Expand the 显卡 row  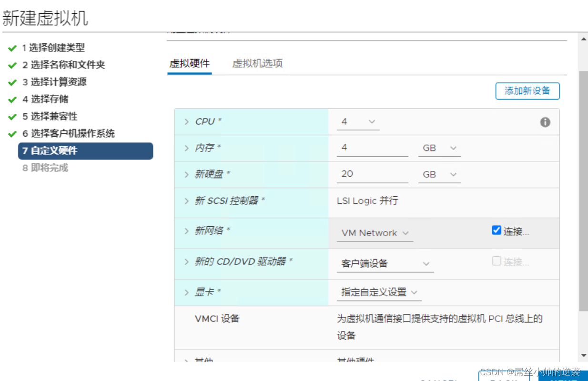click(186, 292)
